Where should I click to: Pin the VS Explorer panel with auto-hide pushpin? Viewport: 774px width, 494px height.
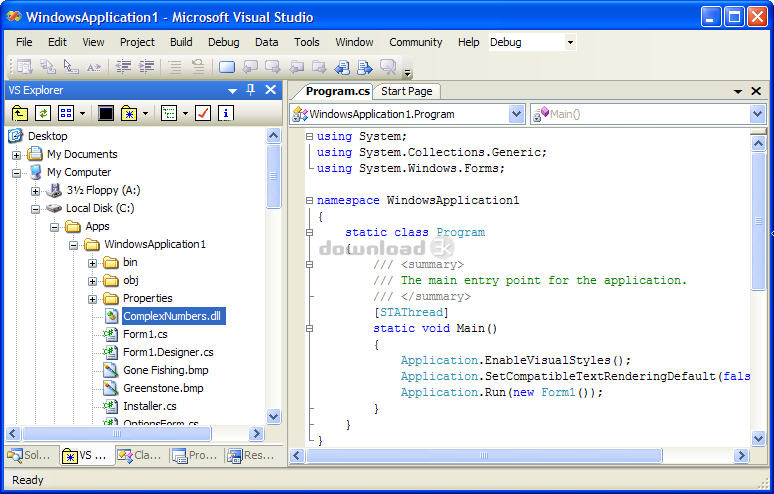click(251, 90)
